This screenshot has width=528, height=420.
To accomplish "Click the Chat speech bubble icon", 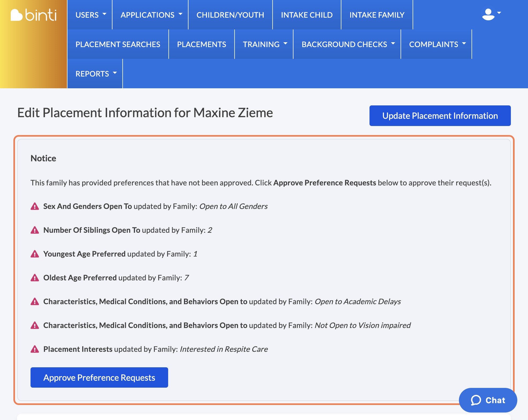I will pyautogui.click(x=476, y=400).
